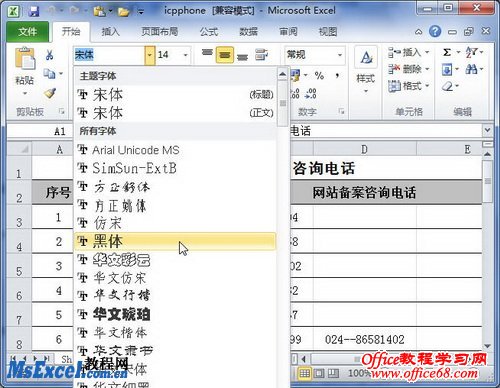The height and width of the screenshot is (388, 500).
Task: Switch to Normal view in status bar
Action: pos(304,373)
